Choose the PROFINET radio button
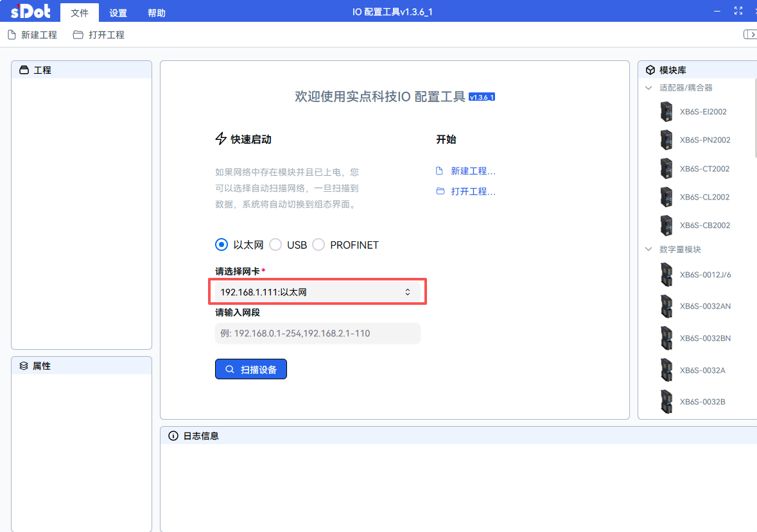The height and width of the screenshot is (532, 757). pyautogui.click(x=318, y=245)
